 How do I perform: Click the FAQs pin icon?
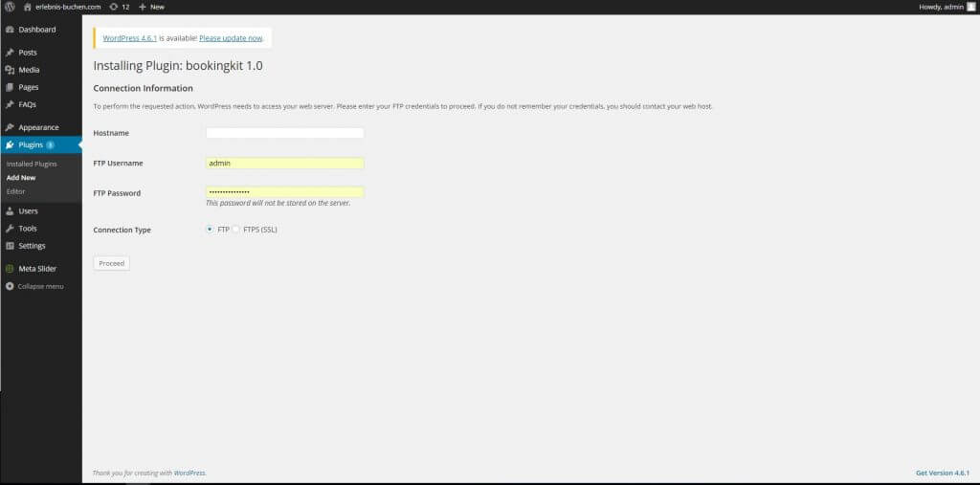[x=10, y=105]
